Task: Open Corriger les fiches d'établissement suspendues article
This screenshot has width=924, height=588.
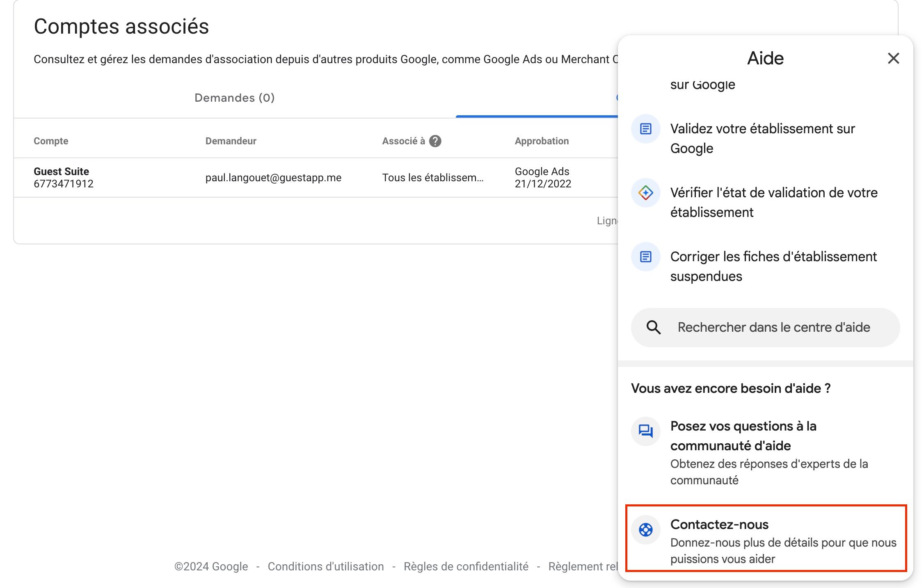Action: pyautogui.click(x=766, y=267)
